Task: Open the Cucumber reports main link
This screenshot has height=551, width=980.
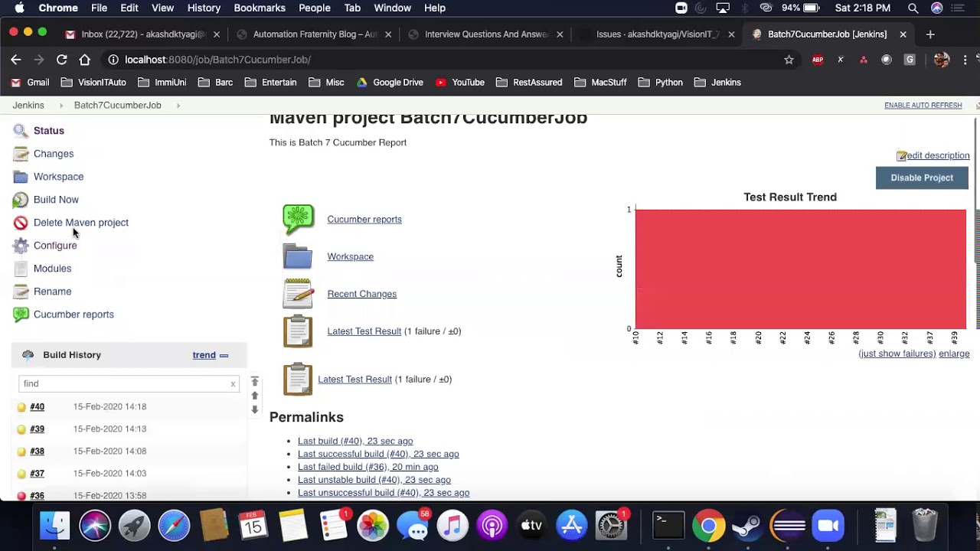Action: (364, 220)
